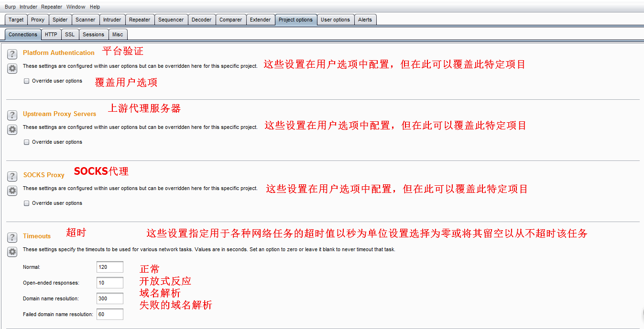
Task: Open gear options for Platform Authentication
Action: point(12,68)
